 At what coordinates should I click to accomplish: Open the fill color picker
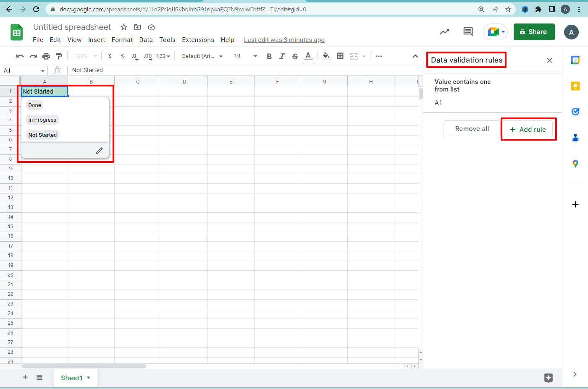(326, 56)
